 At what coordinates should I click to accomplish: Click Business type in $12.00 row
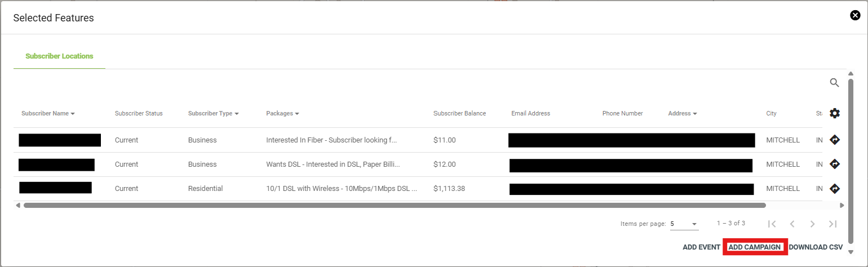[x=202, y=164]
